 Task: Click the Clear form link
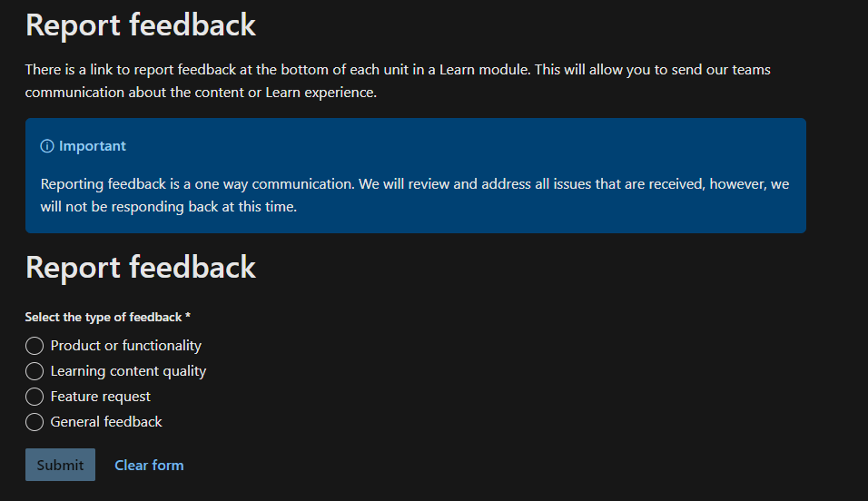(x=149, y=465)
